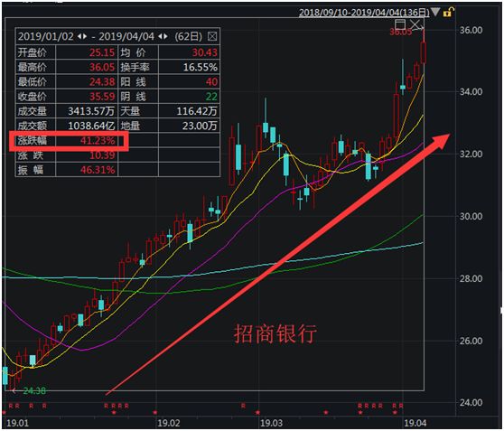Shift end date 2019/04/04 one day later
This screenshot has width=504, height=431.
pyautogui.click(x=165, y=36)
